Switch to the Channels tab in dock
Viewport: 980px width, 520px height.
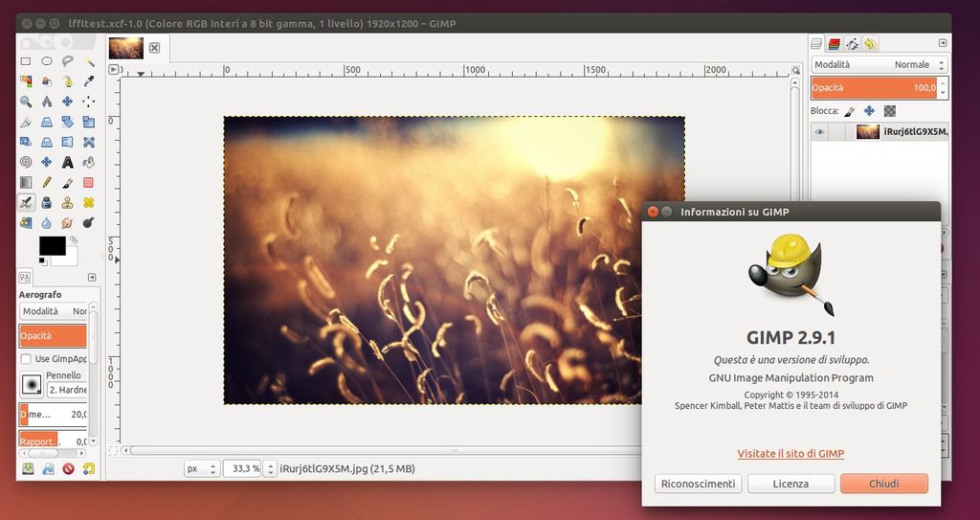coord(835,44)
